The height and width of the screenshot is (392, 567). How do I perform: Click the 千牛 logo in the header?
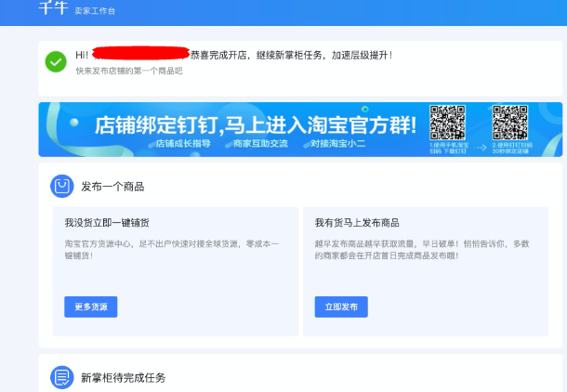click(53, 7)
